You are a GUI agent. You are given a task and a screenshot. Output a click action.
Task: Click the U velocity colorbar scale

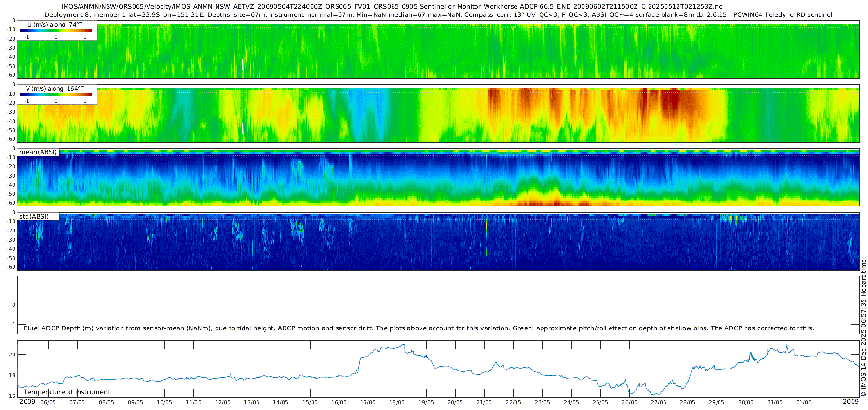point(56,31)
